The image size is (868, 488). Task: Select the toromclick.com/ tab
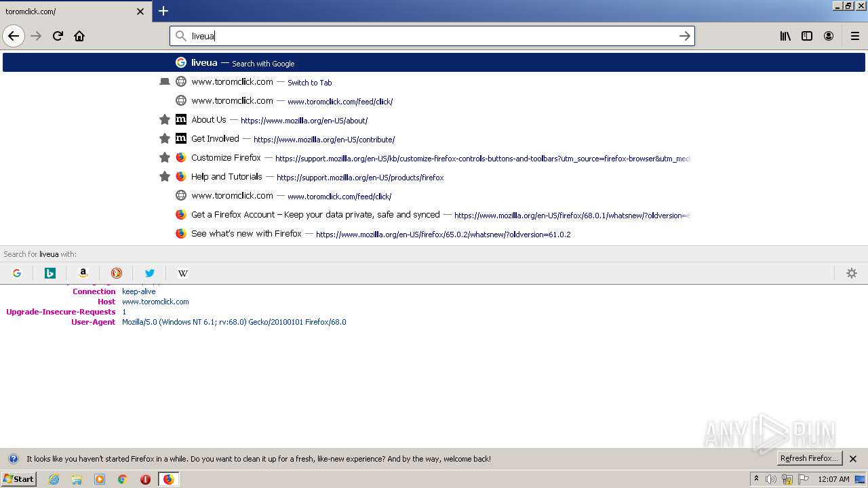(75, 12)
